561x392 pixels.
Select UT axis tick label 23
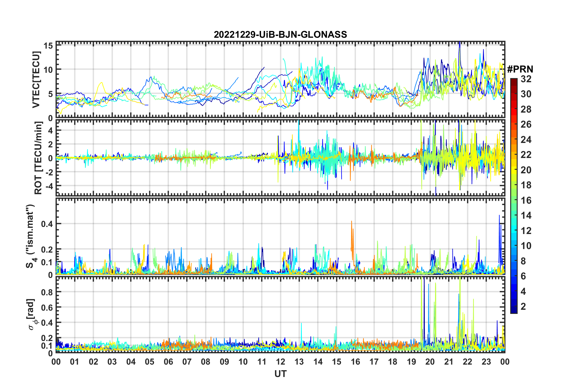(486, 362)
